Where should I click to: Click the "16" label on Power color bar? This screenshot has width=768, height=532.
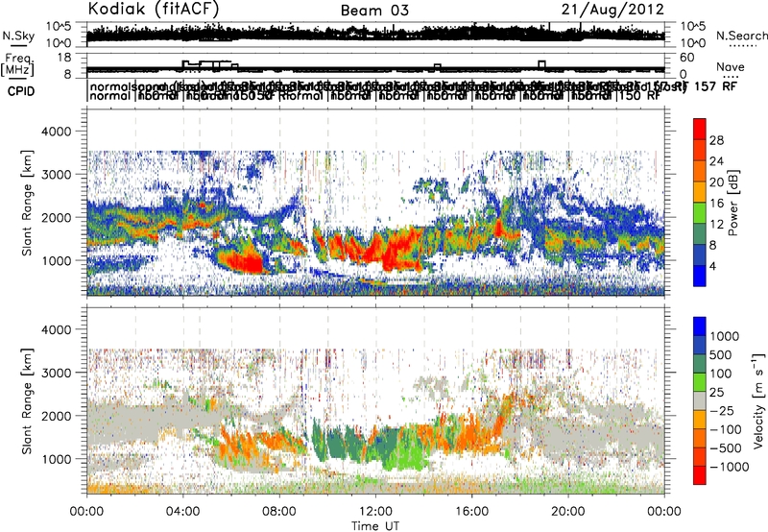[716, 204]
